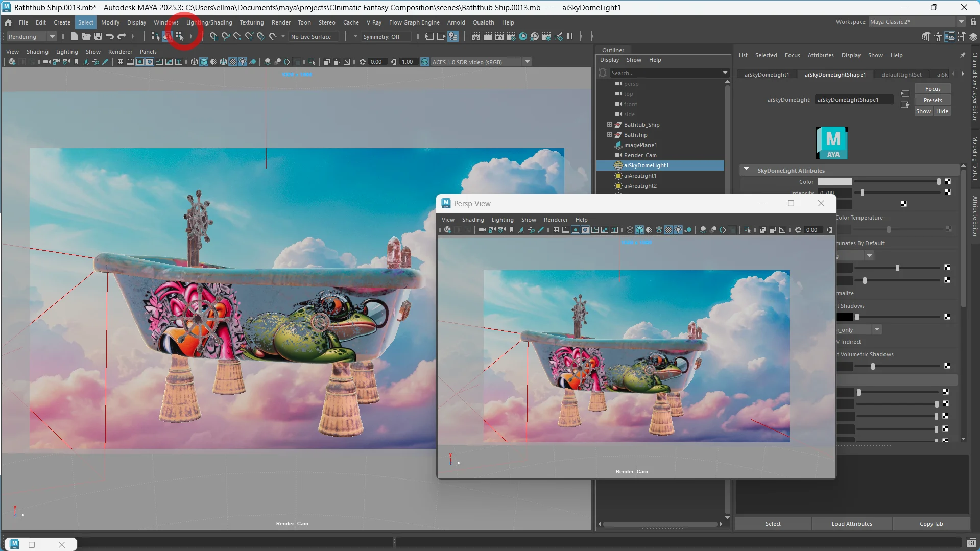This screenshot has width=980, height=551.
Task: Open the Arnold menu
Action: 456,22
